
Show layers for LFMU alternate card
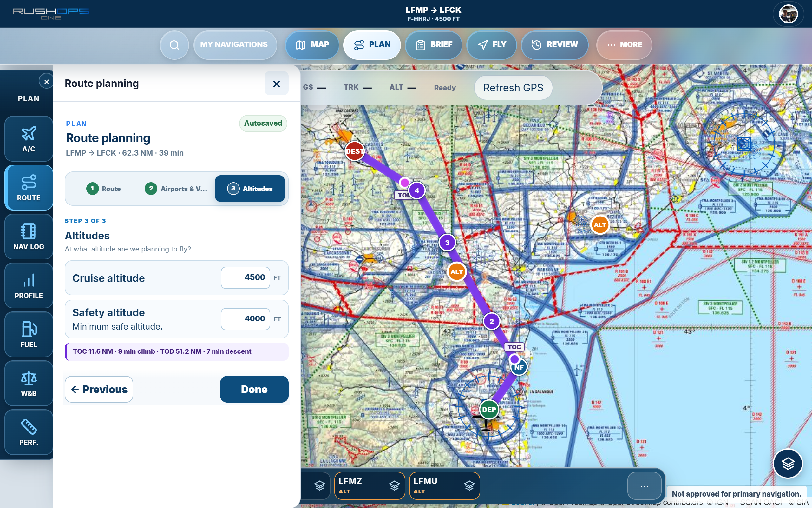(x=469, y=485)
